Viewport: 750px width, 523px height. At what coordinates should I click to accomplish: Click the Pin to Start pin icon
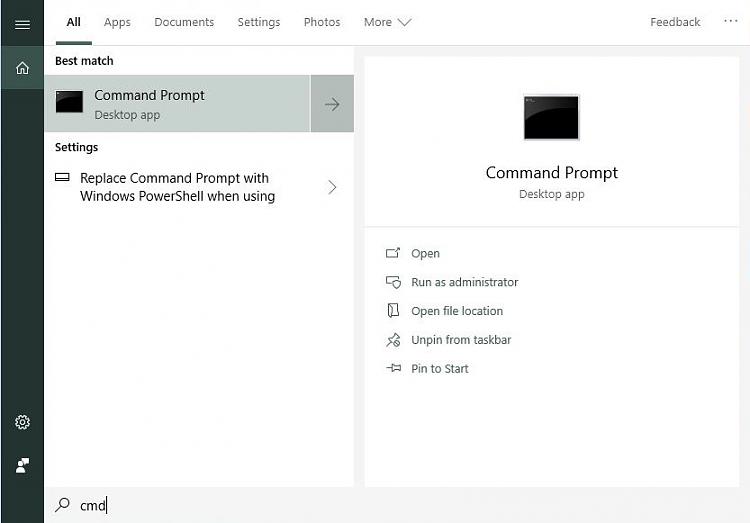click(x=394, y=368)
